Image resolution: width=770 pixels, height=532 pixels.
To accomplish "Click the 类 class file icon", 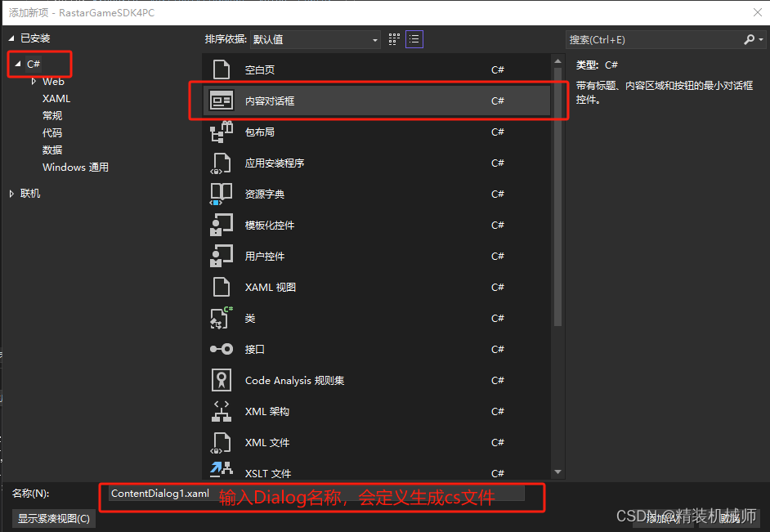I will 221,318.
